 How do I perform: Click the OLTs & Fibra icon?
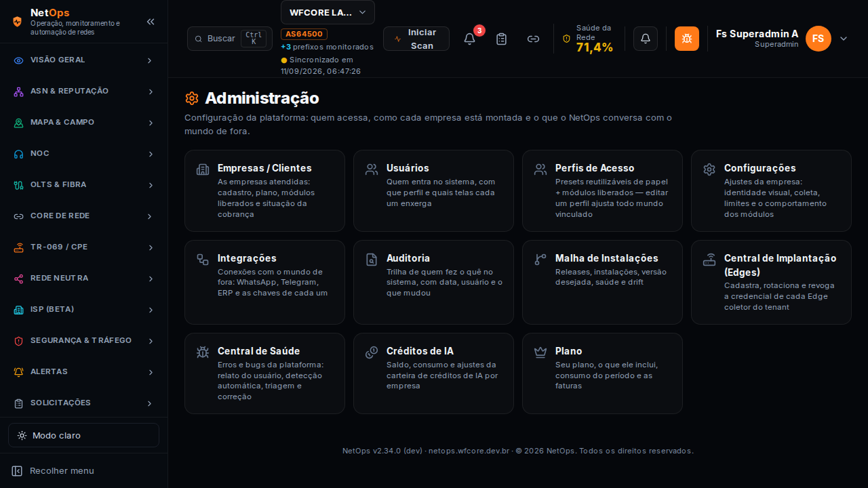click(18, 185)
